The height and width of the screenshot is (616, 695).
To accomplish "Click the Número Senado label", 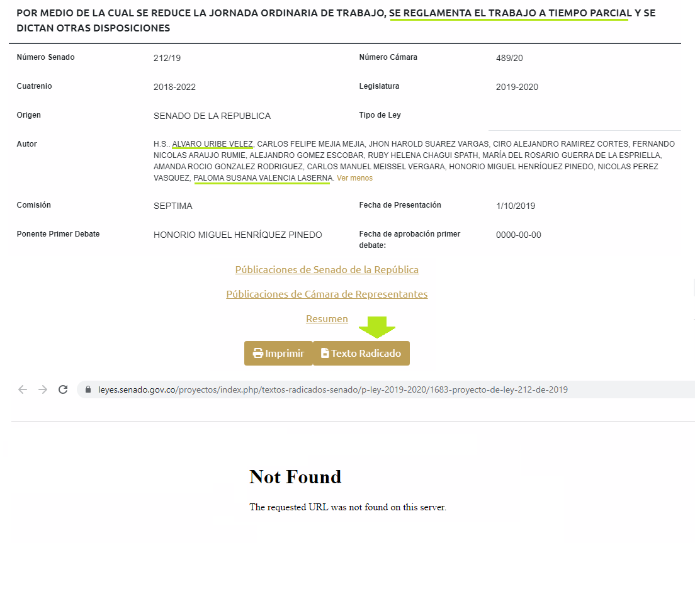I will coord(46,57).
